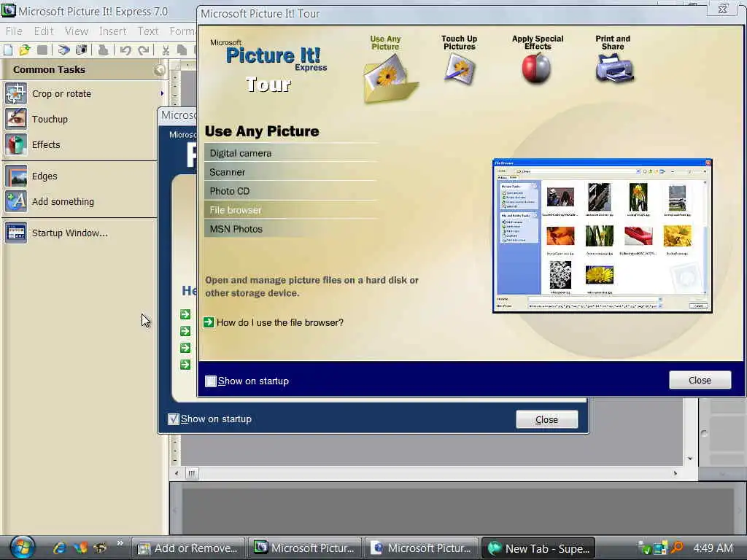Select MSN Photos in the Tour list
The image size is (747, 560).
pos(291,229)
